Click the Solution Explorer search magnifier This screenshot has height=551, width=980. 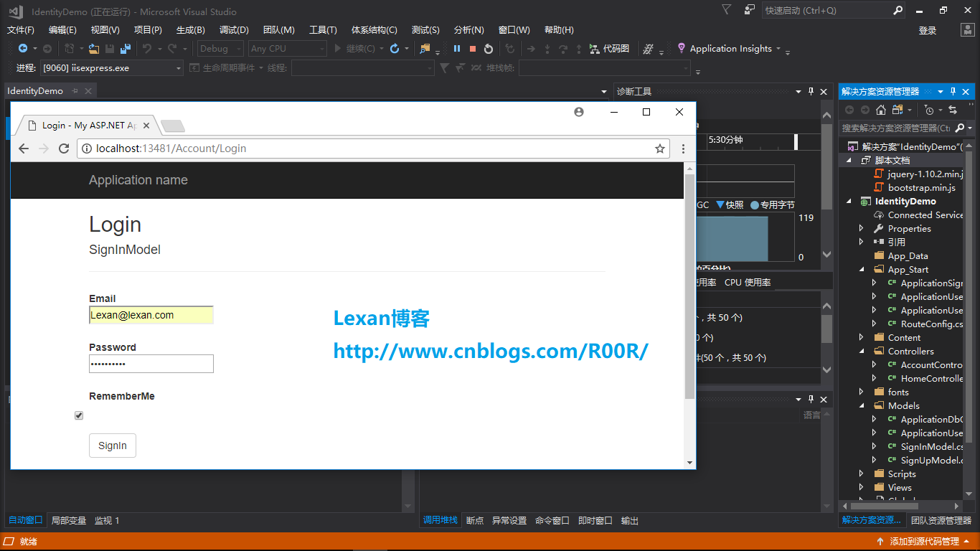click(x=960, y=128)
